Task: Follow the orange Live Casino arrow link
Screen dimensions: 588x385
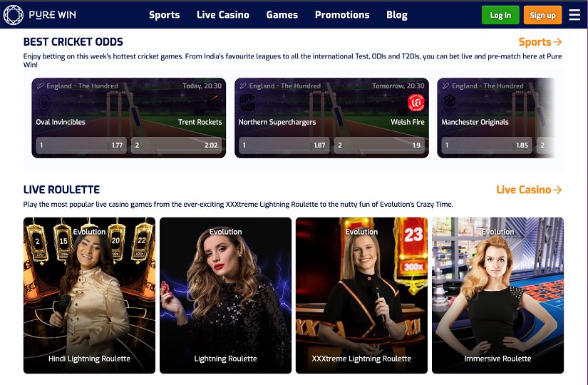Action: 529,190
